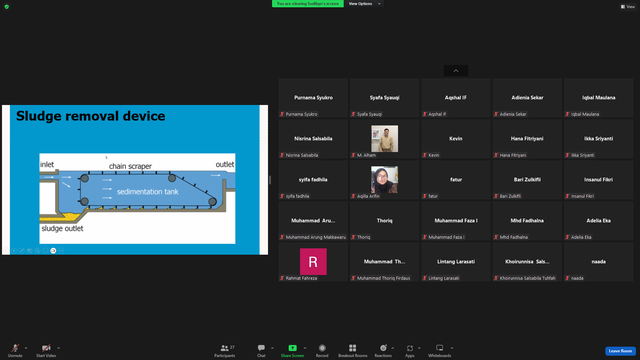Viewport: 640px width, 360px height.
Task: Open Whiteboards
Action: (x=440, y=350)
